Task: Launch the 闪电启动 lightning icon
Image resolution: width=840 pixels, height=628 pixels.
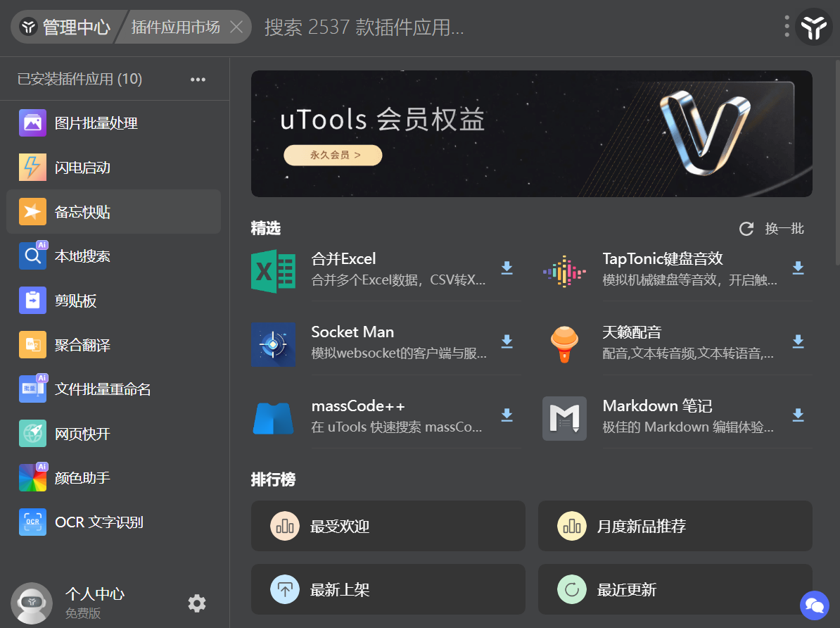Action: pyautogui.click(x=32, y=168)
